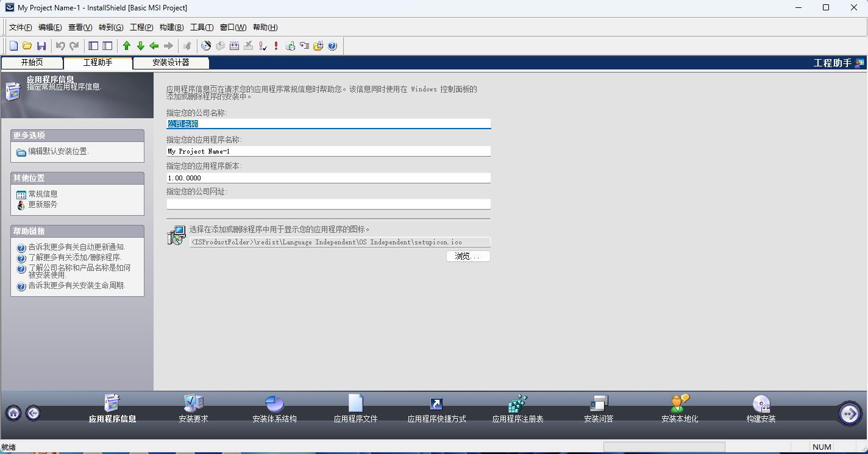Viewport: 868px width, 454px height.
Task: Click the build release disc icon
Action: 206,46
